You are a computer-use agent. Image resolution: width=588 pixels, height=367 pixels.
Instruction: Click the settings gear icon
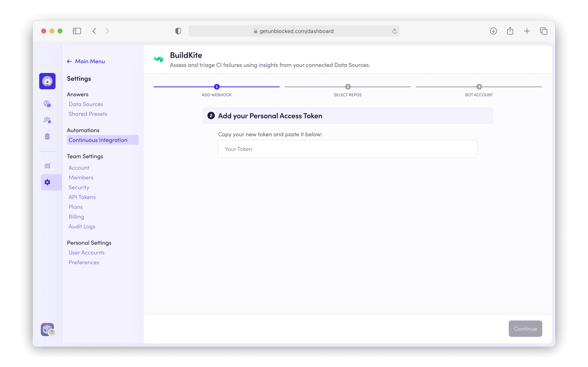(x=47, y=182)
